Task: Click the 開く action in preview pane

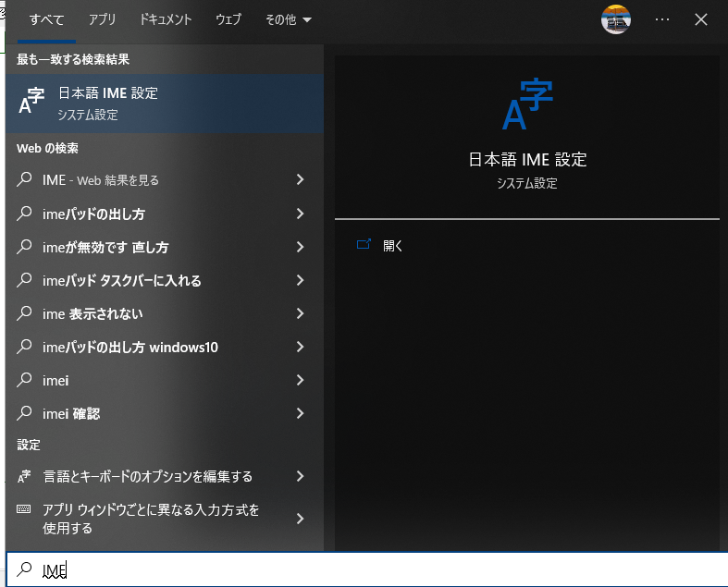Action: tap(393, 246)
